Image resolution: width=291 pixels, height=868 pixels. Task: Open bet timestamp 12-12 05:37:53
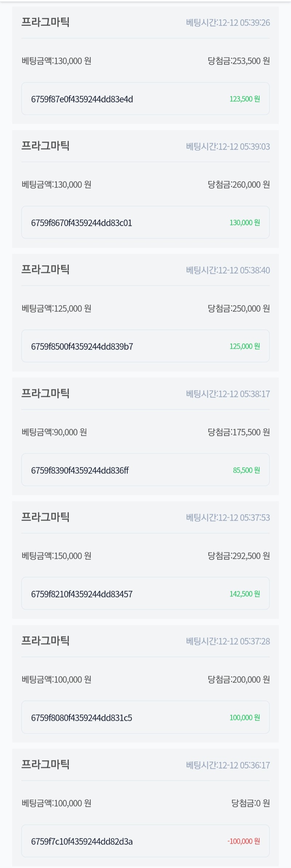pyautogui.click(x=228, y=517)
